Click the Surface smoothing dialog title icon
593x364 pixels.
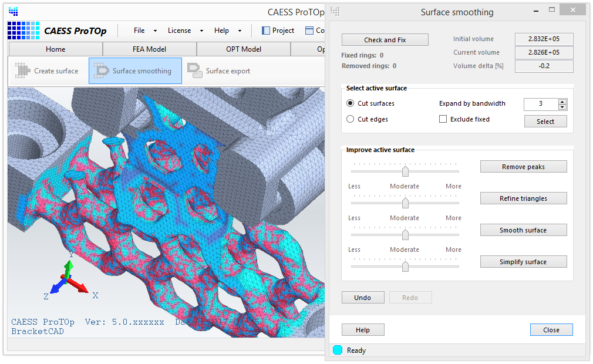pyautogui.click(x=335, y=12)
